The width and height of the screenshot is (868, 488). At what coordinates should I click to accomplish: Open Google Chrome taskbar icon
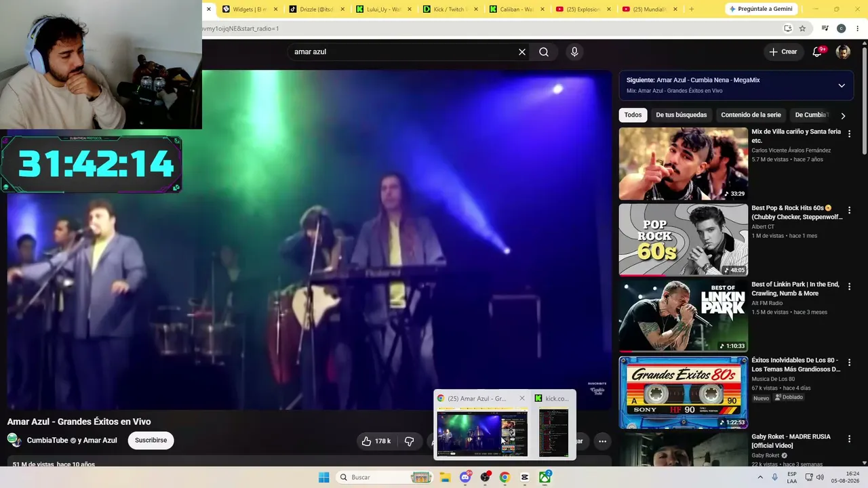coord(505,477)
